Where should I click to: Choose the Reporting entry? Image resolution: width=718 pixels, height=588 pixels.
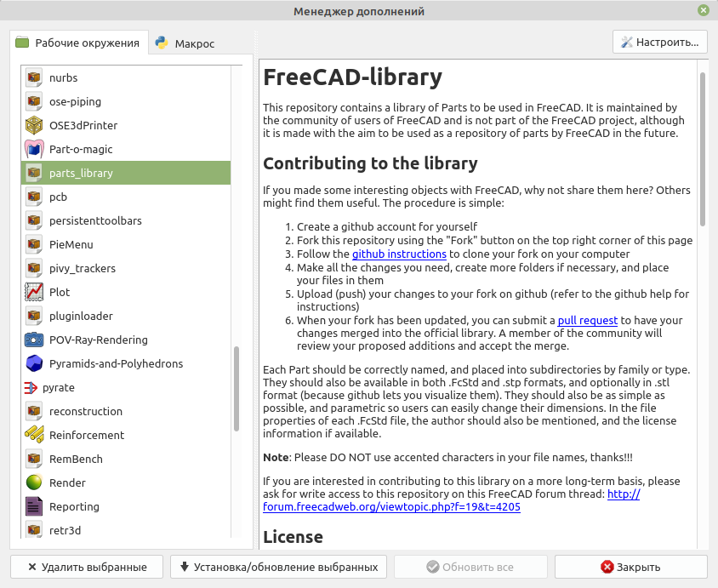coord(126,506)
